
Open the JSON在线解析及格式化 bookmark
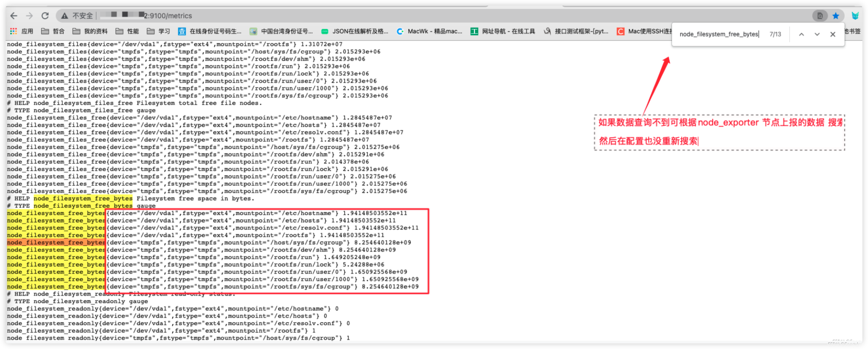pyautogui.click(x=354, y=31)
